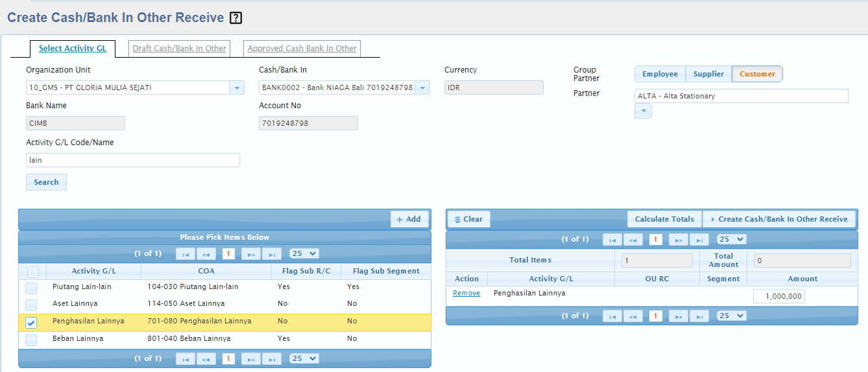Open the Organization Unit dropdown
This screenshot has height=372, width=868.
click(x=237, y=87)
